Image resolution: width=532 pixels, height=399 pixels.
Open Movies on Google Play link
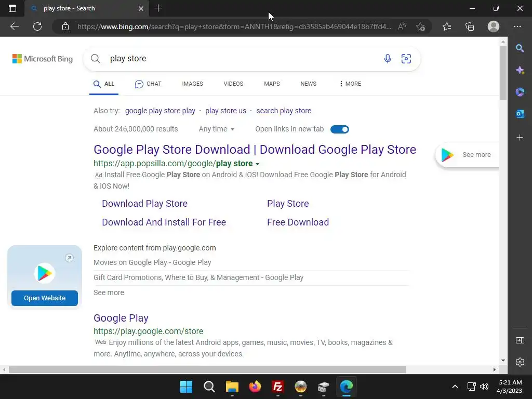click(x=152, y=262)
